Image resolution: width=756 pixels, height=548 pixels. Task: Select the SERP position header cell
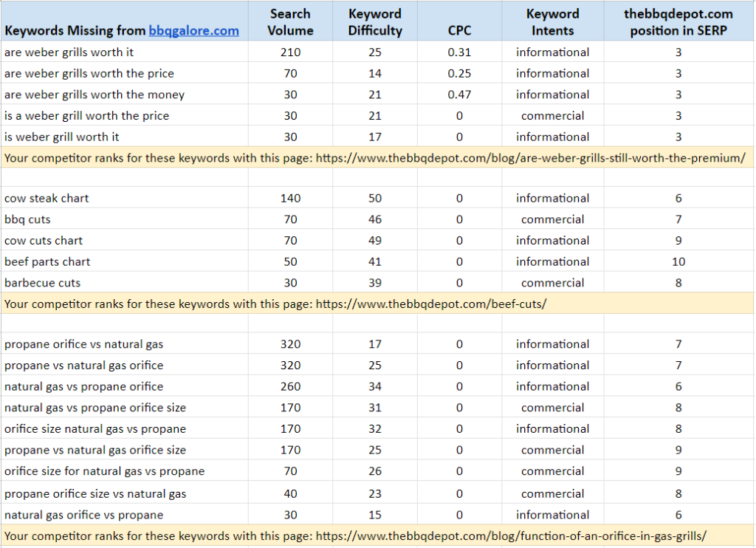click(678, 21)
